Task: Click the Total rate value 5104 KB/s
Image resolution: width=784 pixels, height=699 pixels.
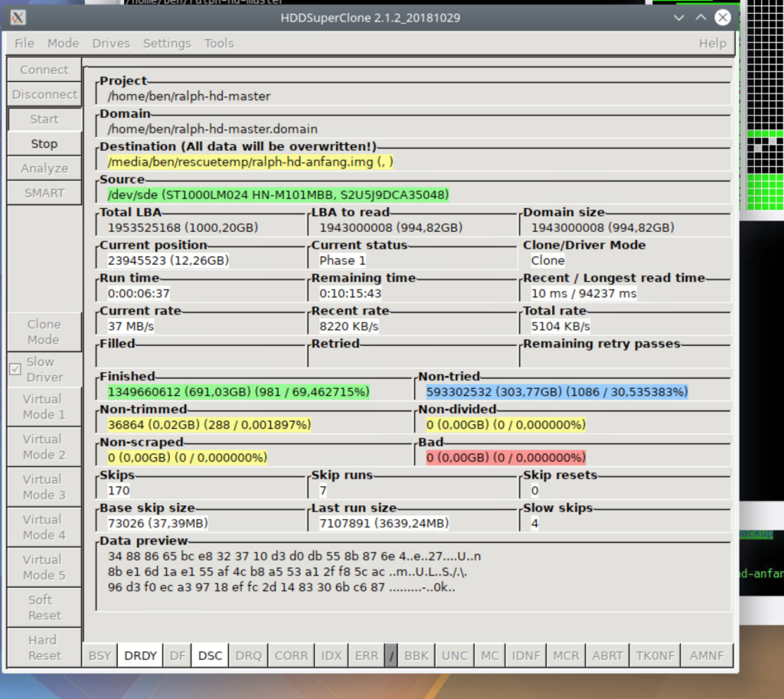Action: pos(560,326)
